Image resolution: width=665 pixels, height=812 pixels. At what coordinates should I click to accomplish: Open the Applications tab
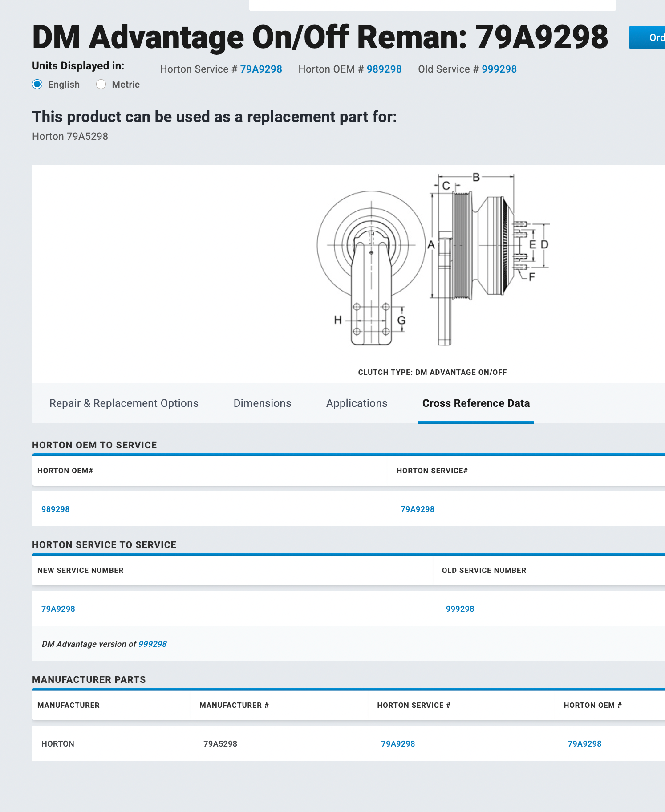357,403
